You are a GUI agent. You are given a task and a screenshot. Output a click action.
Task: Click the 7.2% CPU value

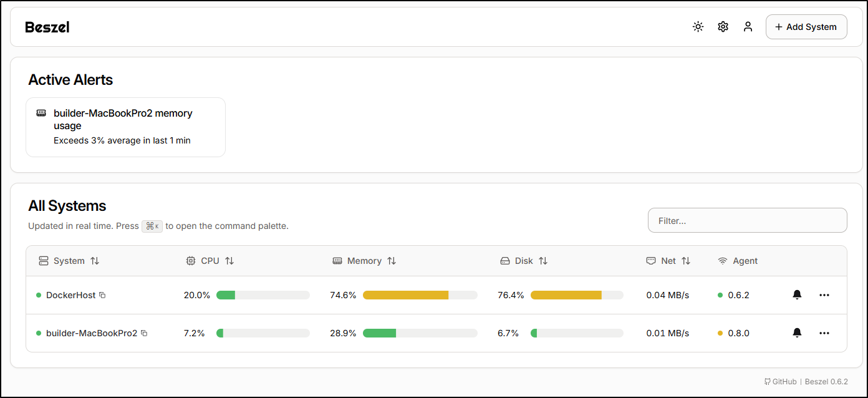(195, 333)
